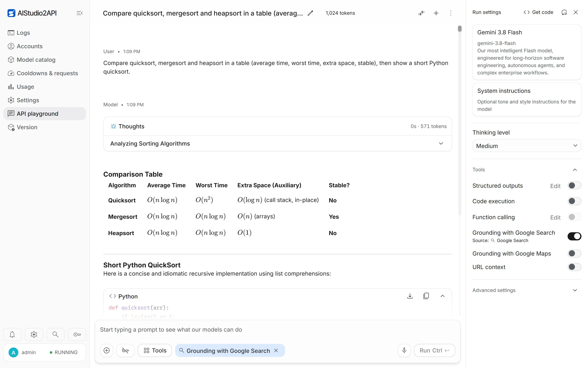The image size is (588, 368).
Task: Collapse the left sidebar menu icon
Action: (79, 13)
